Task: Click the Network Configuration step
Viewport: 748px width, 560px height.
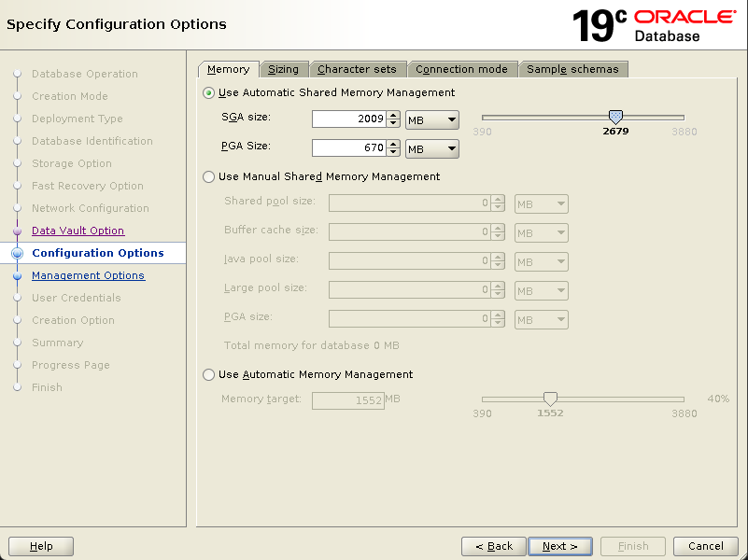Action: pyautogui.click(x=91, y=208)
